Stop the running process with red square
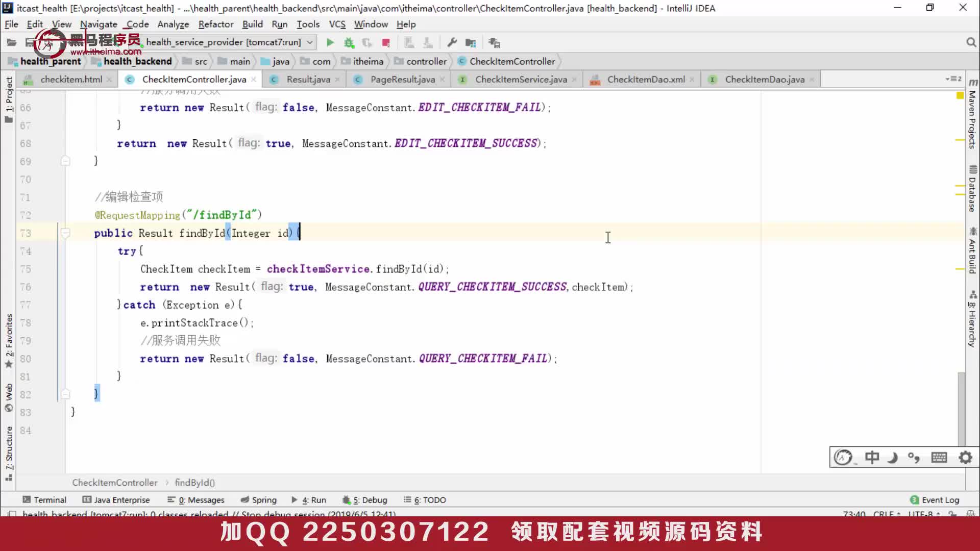This screenshot has height=551, width=980. pyautogui.click(x=386, y=42)
